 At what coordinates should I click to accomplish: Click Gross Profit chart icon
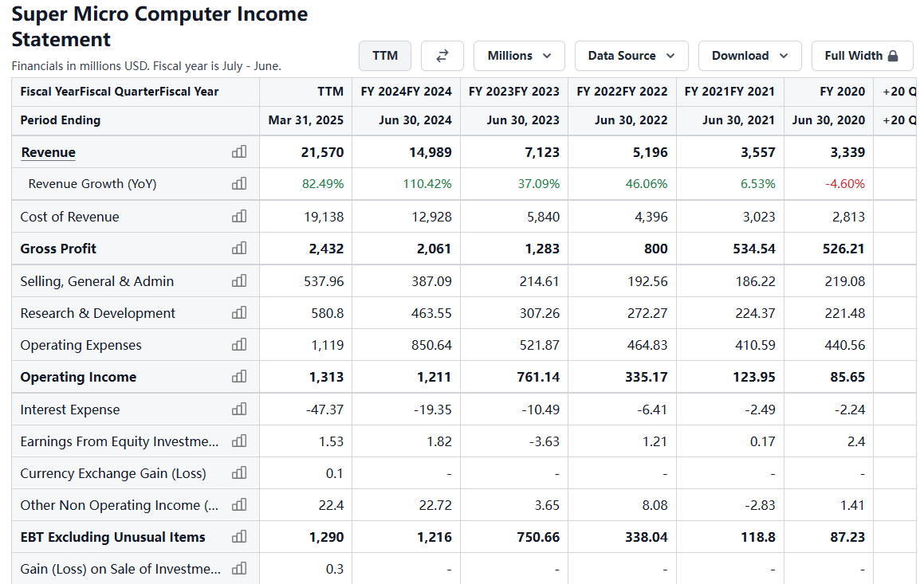coord(239,249)
